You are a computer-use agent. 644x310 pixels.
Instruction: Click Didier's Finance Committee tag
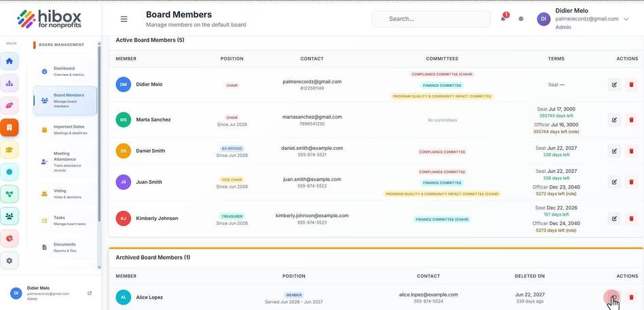(x=442, y=85)
